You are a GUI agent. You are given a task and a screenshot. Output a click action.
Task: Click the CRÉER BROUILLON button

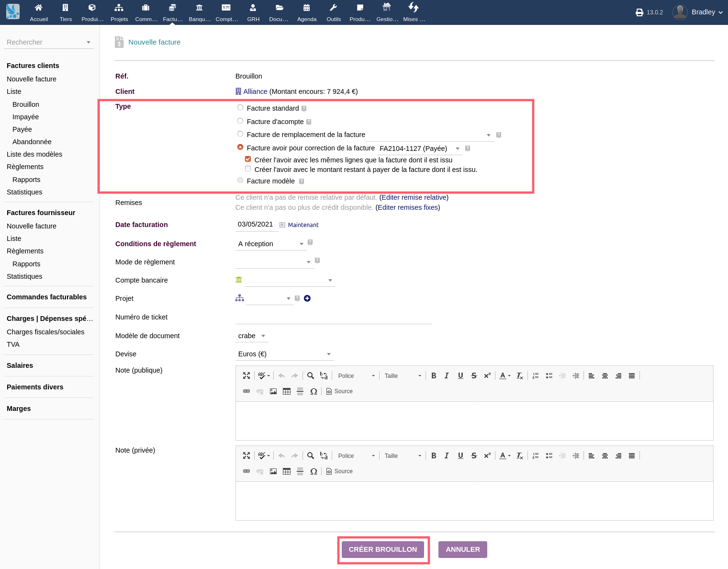pos(383,549)
